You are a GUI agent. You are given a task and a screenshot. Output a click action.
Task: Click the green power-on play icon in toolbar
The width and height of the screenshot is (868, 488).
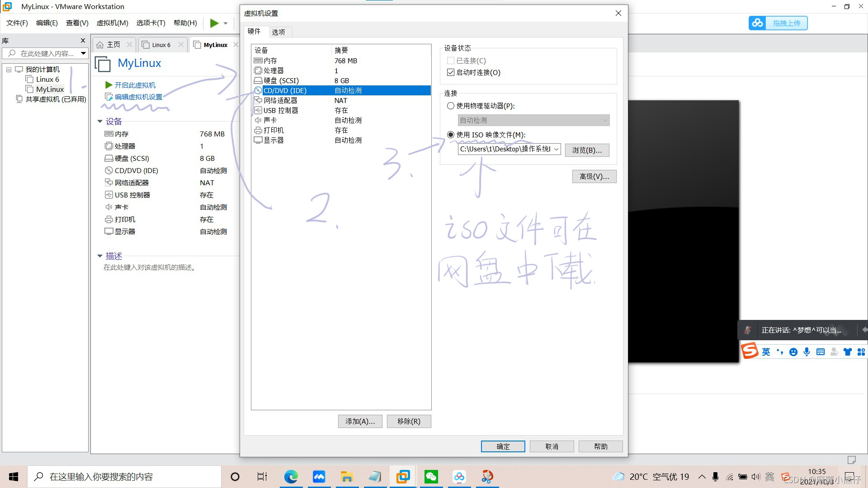(x=214, y=23)
